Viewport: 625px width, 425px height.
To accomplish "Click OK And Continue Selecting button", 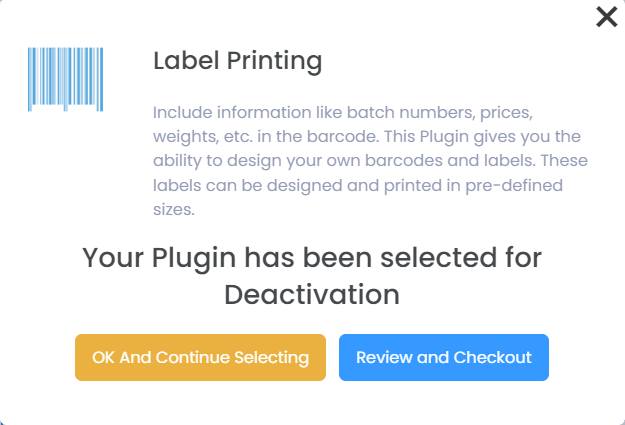I will click(200, 357).
